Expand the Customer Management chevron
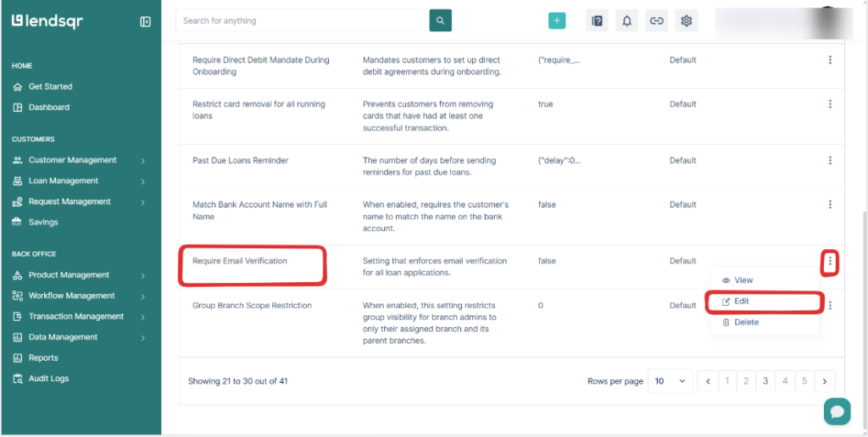Screen dimensions: 868x437 click(x=142, y=161)
